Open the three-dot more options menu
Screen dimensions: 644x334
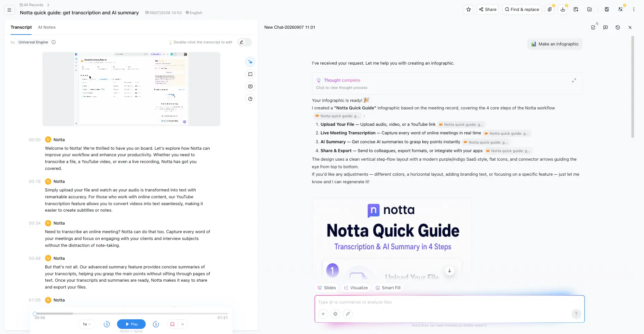click(x=634, y=10)
